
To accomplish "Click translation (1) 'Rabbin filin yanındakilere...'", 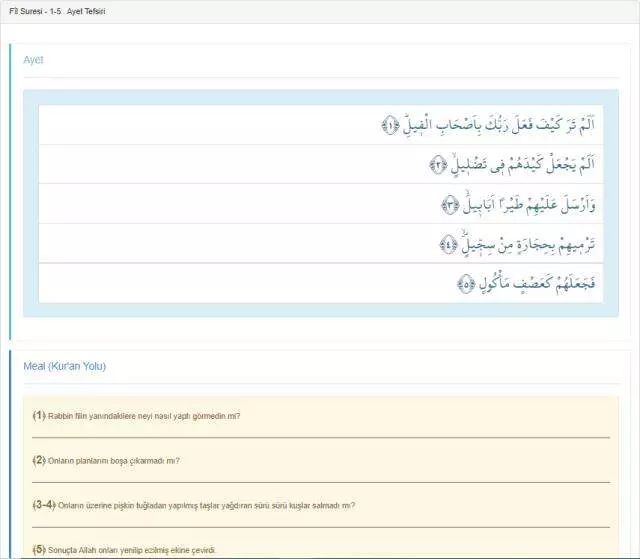I will 136,416.
